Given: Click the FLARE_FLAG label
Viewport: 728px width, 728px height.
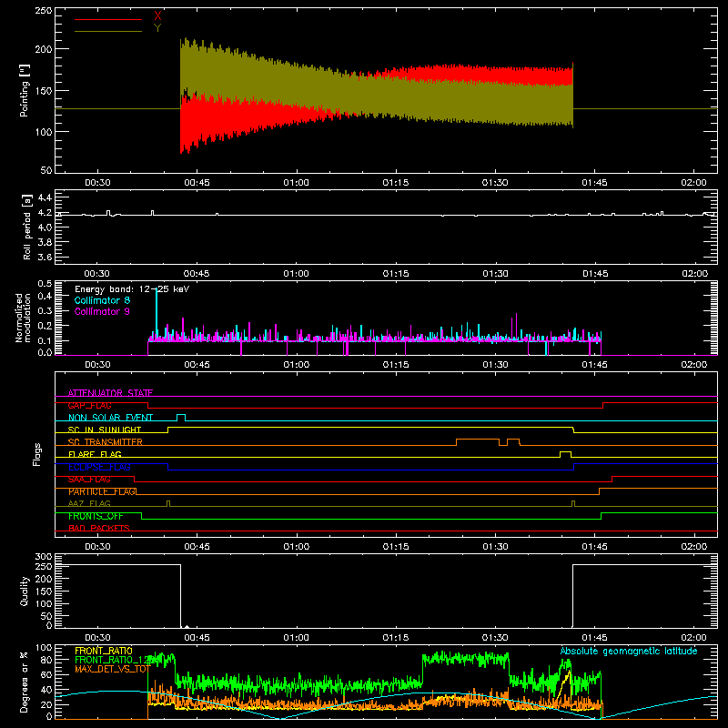Looking at the screenshot, I should tap(95, 454).
